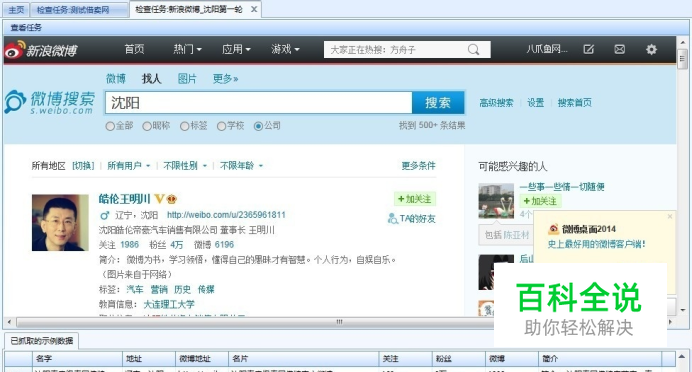Click the horizontal scrollbar thumb
Screen dimensions: 692x372
click(339, 322)
